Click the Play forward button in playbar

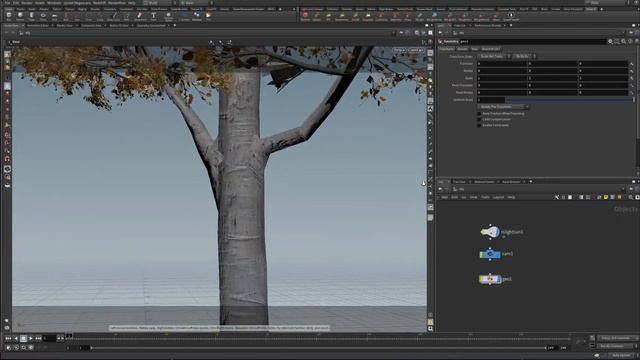tap(31, 338)
